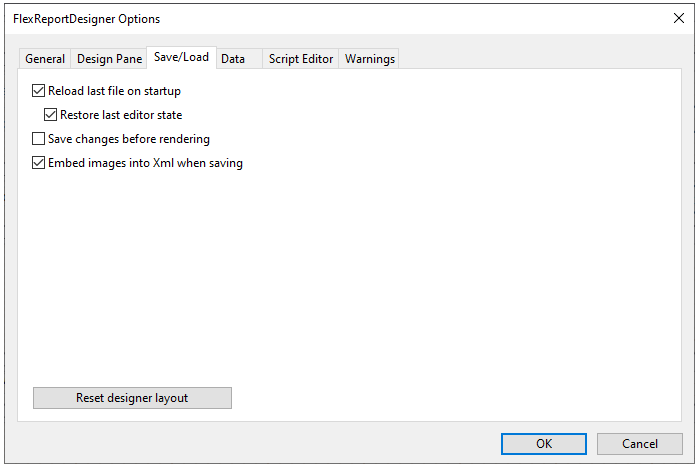
Task: Switch to the General tab
Action: 45,59
